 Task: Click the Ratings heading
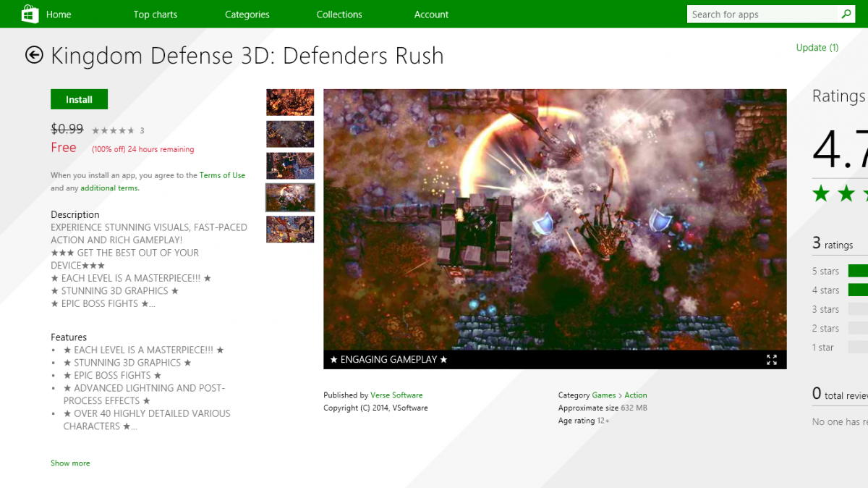point(839,96)
